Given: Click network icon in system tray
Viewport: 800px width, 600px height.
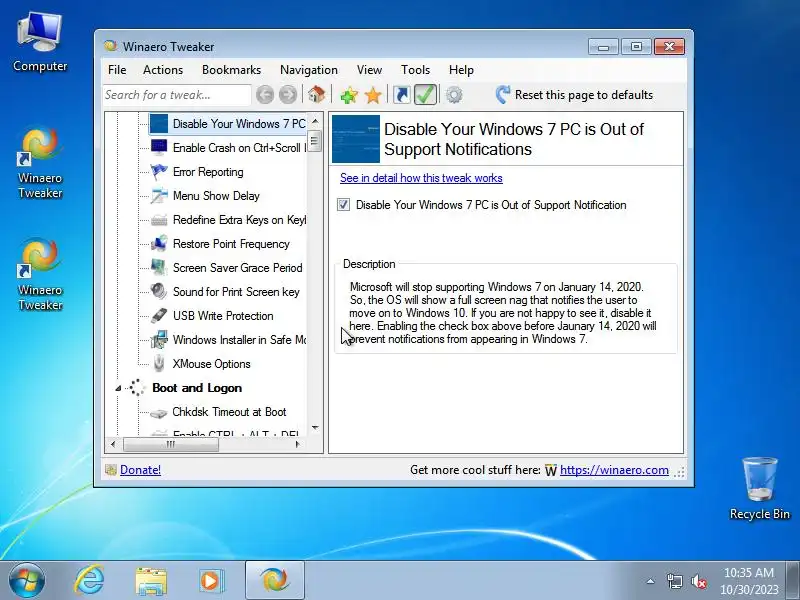Looking at the screenshot, I should (x=674, y=581).
